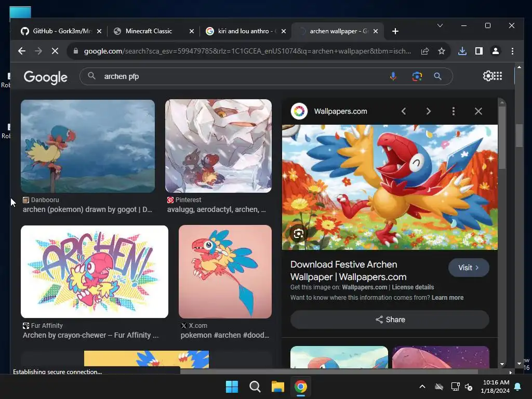The height and width of the screenshot is (399, 532).
Task: Bookmark this page with the star icon
Action: tap(442, 51)
